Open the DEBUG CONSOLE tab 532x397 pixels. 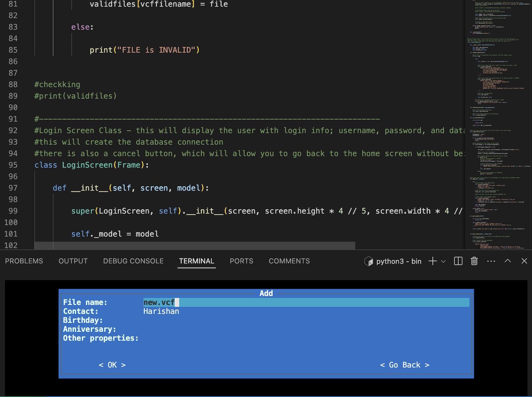[x=133, y=261]
